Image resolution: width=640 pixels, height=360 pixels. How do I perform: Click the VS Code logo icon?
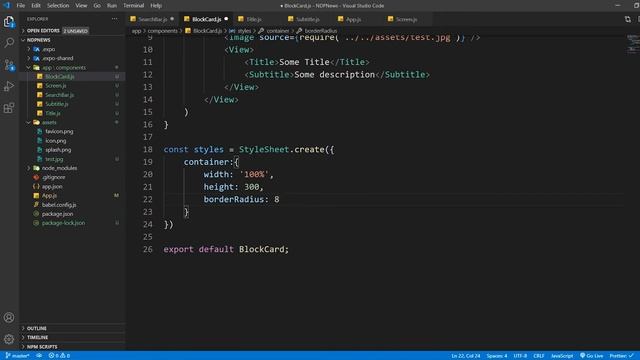(x=6, y=5)
